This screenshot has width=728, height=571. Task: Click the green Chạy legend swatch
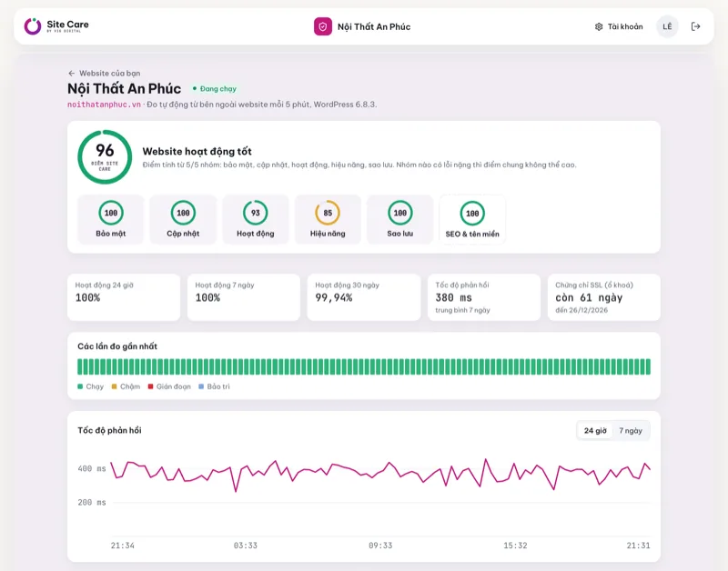point(80,386)
